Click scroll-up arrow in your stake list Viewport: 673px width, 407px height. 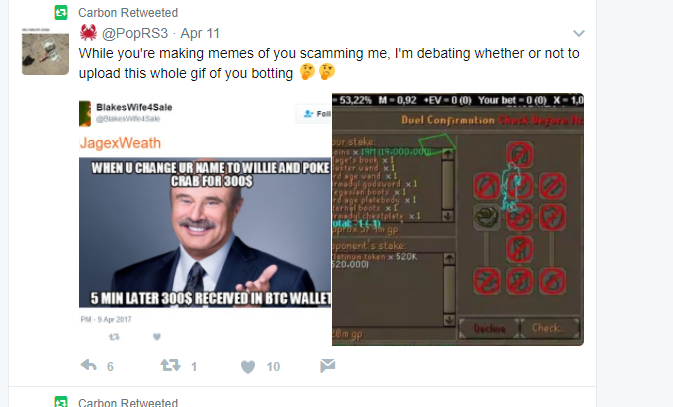point(448,154)
